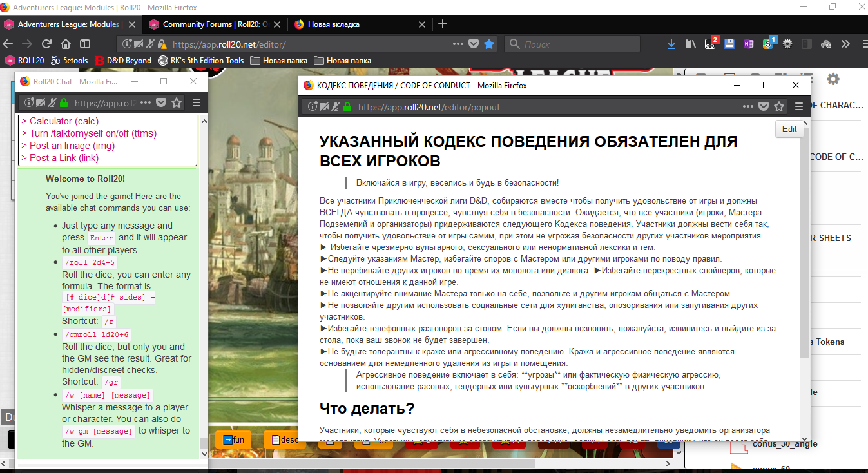This screenshot has height=473, width=868.
Task: Click the main Firefox search field Поиск
Action: pyautogui.click(x=572, y=44)
